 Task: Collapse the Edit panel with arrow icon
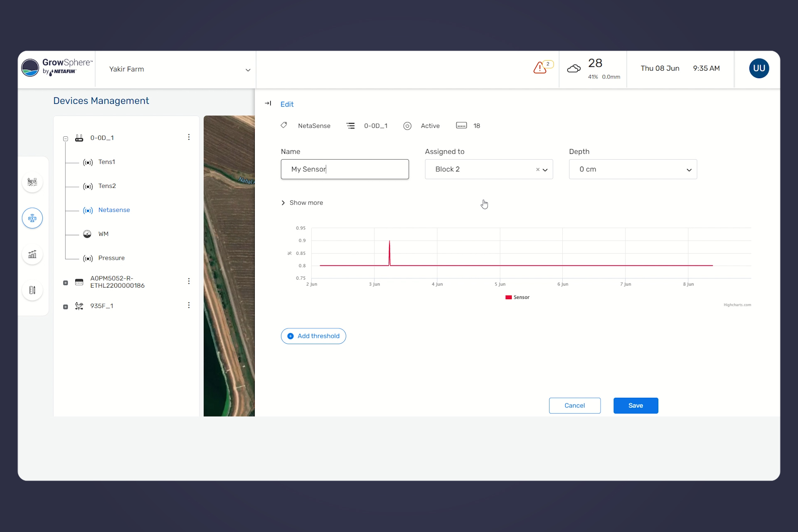tap(268, 103)
